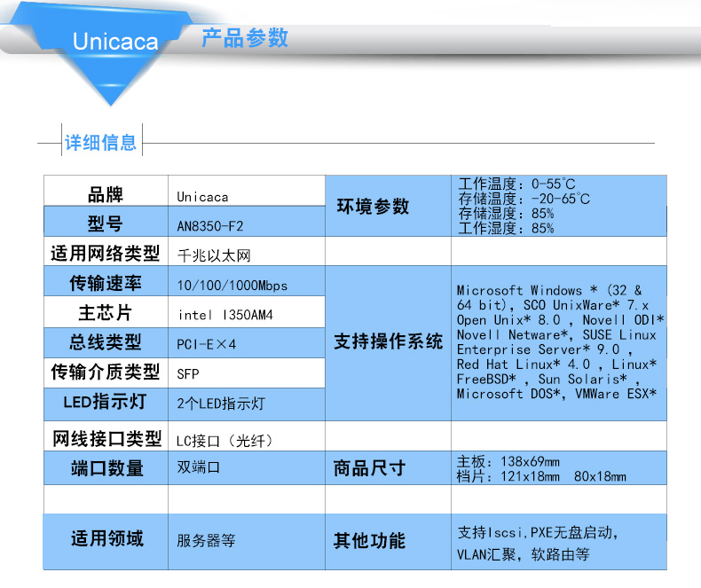Select the Microsoft DOS*, VMWare ESX* line
701x588 pixels.
pos(556,394)
